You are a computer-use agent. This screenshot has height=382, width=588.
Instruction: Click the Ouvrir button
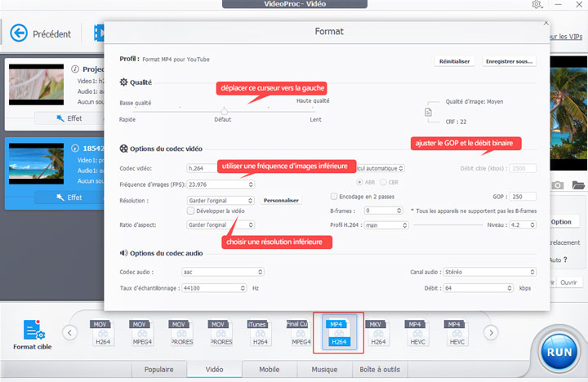[x=568, y=282]
